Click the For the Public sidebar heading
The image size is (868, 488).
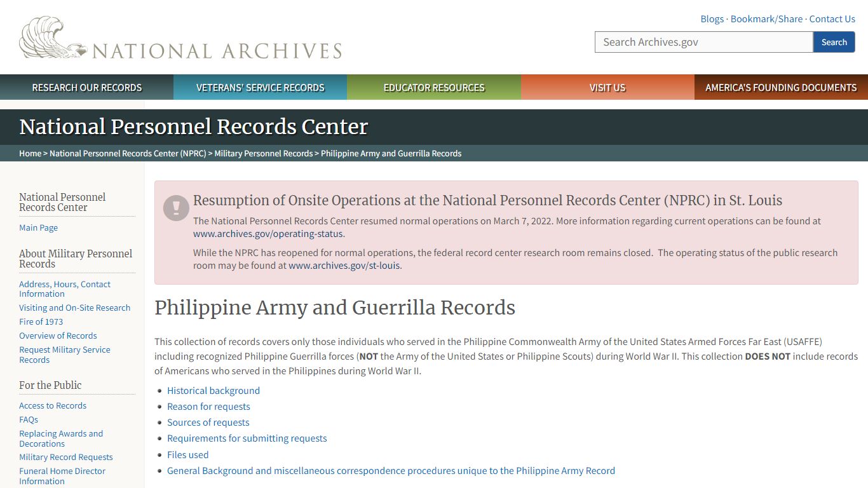pos(50,385)
